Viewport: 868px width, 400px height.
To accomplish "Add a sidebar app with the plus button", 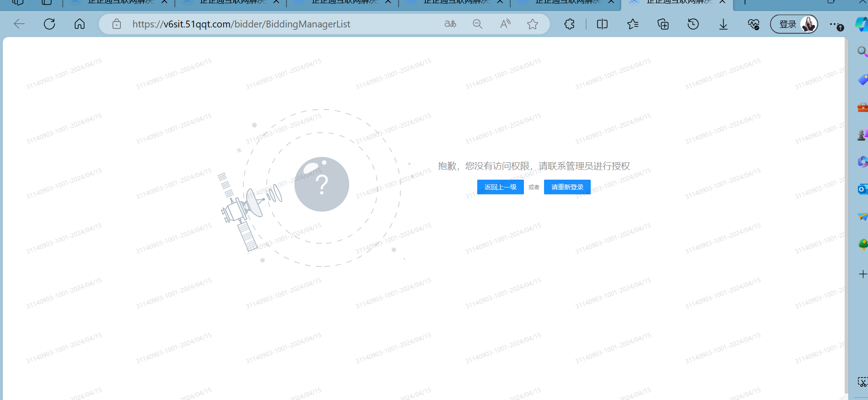I will coord(863,274).
